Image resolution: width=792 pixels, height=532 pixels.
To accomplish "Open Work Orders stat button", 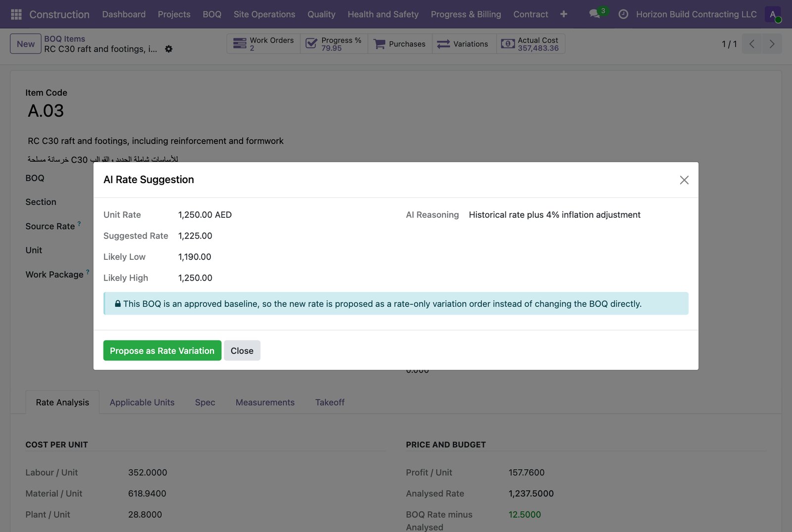I will (263, 44).
